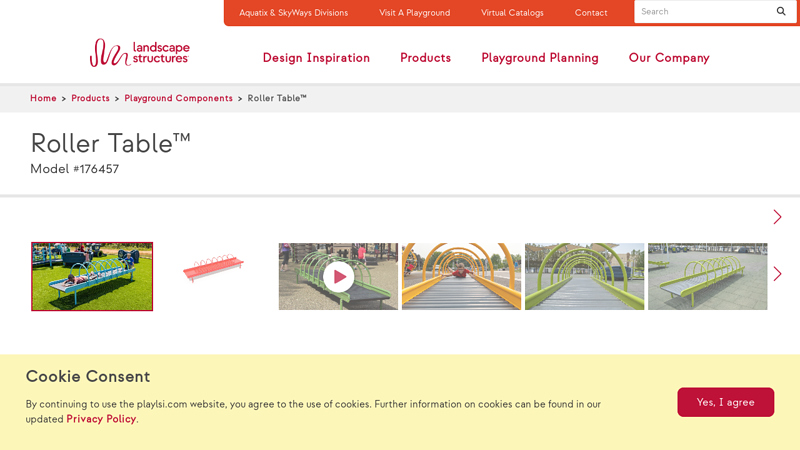Accept cookies with Yes, I agree button
Screen dimensions: 800x450
[725, 402]
